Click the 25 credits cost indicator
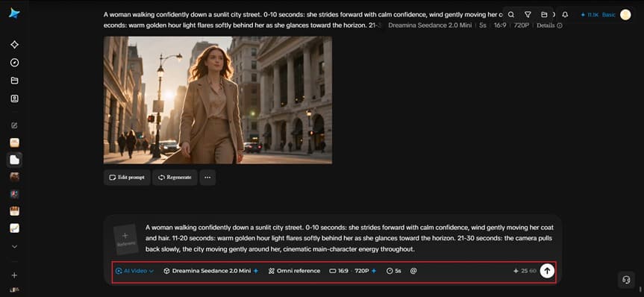This screenshot has height=297, width=644. pyautogui.click(x=525, y=271)
